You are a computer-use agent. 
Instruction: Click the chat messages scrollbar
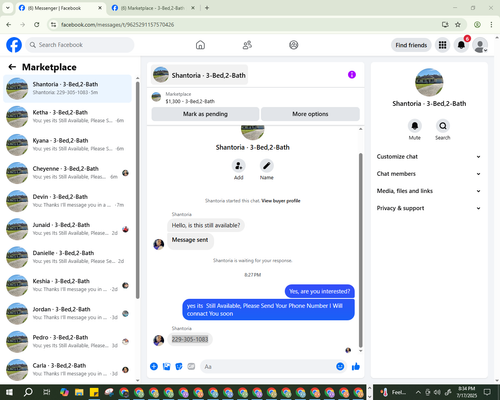(x=360, y=250)
